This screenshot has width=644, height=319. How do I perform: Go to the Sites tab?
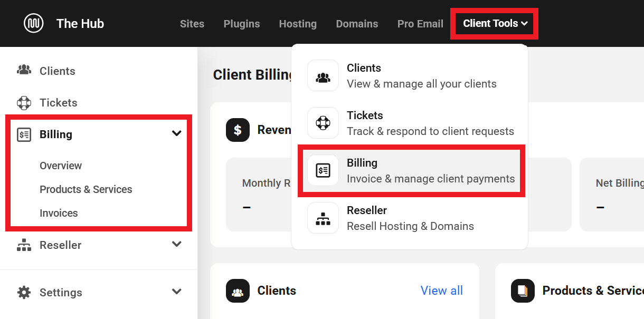192,24
